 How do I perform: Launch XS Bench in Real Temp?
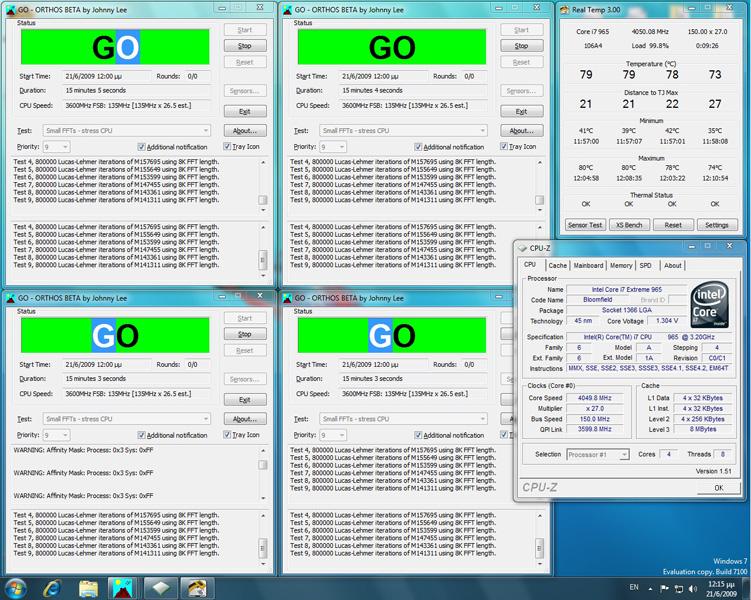[629, 225]
